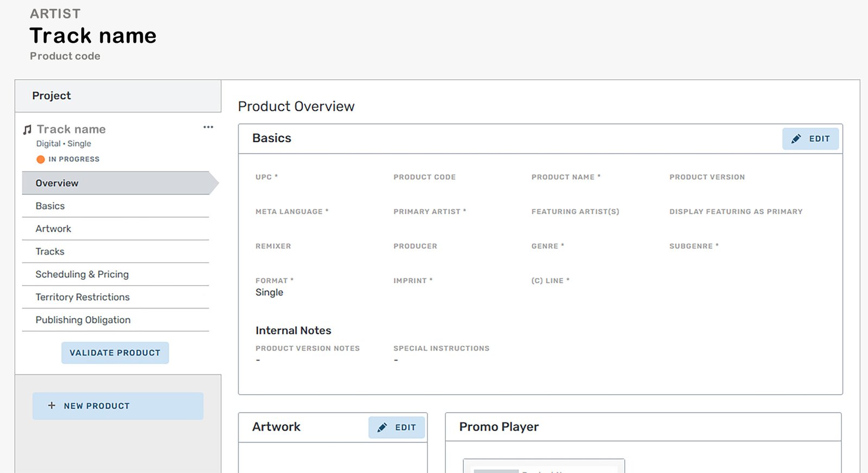Click the Promo Player panel heading

pos(499,427)
